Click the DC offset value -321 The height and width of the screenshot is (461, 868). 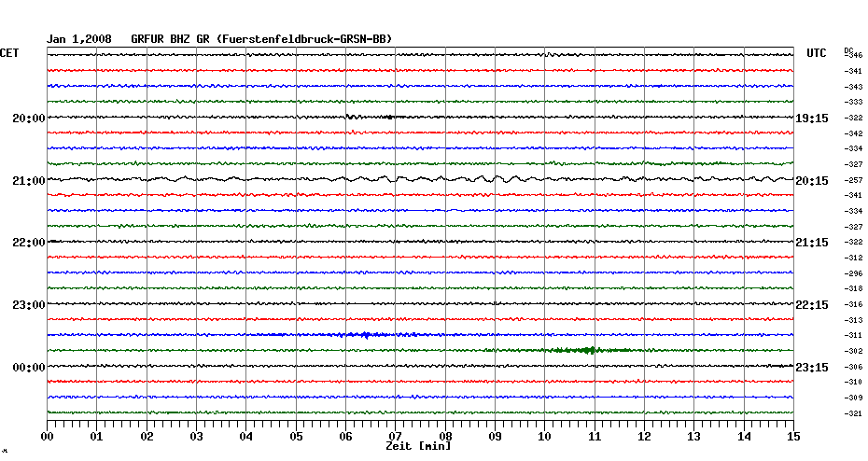point(854,413)
